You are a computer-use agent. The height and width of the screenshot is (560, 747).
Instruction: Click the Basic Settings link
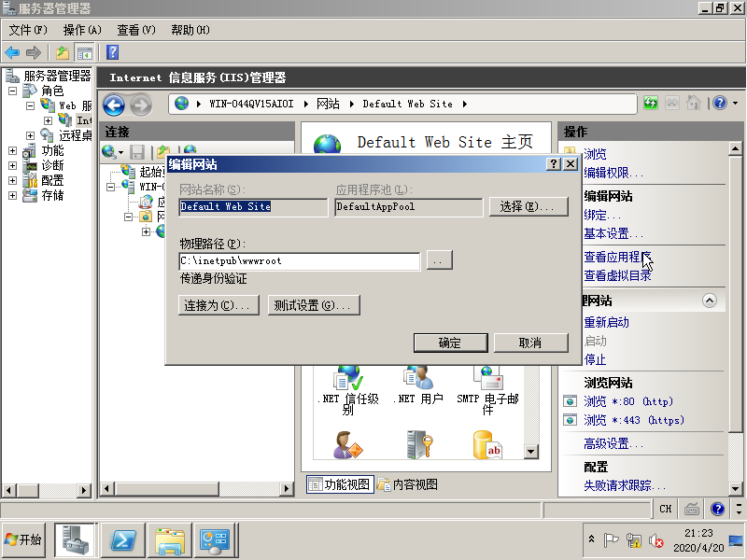tap(613, 234)
